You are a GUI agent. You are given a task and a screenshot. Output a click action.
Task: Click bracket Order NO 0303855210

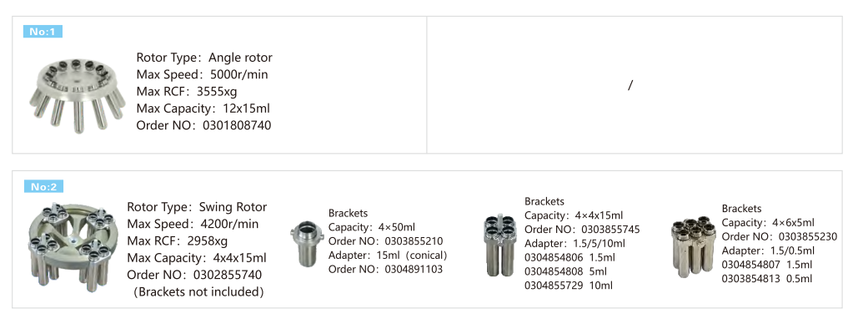386,241
